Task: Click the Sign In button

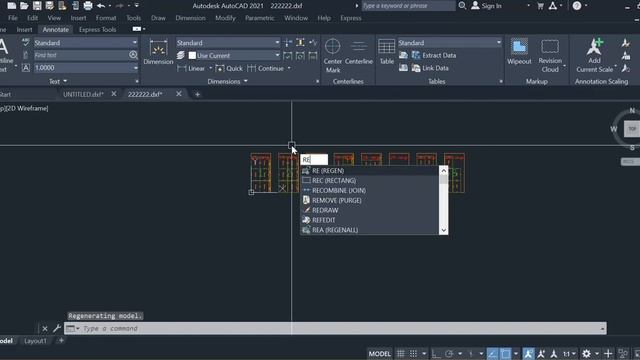Action: tap(487, 6)
